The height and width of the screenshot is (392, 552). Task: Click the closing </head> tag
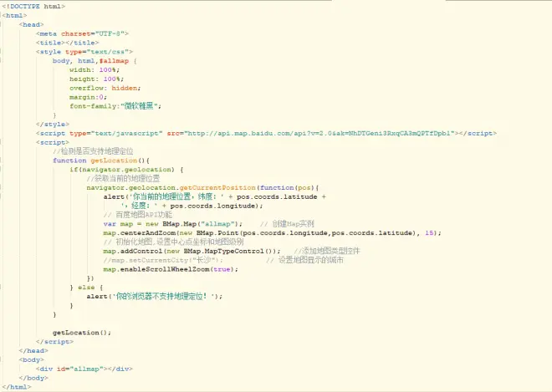coord(33,351)
